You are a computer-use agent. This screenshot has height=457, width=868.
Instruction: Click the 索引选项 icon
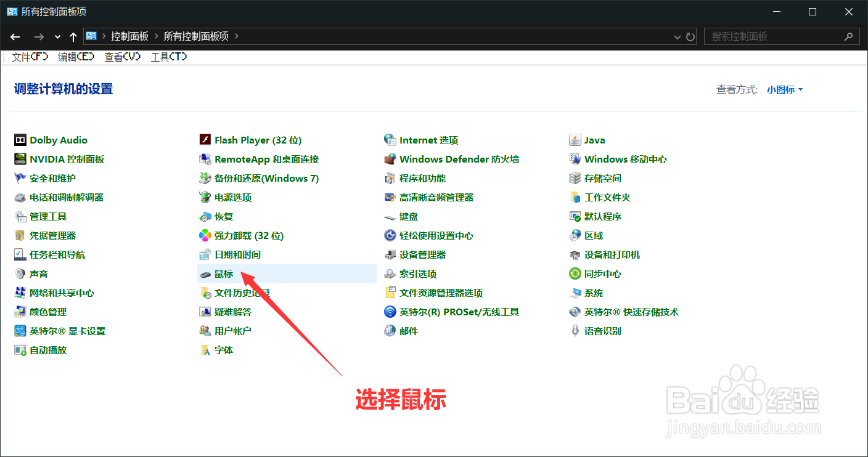[390, 273]
